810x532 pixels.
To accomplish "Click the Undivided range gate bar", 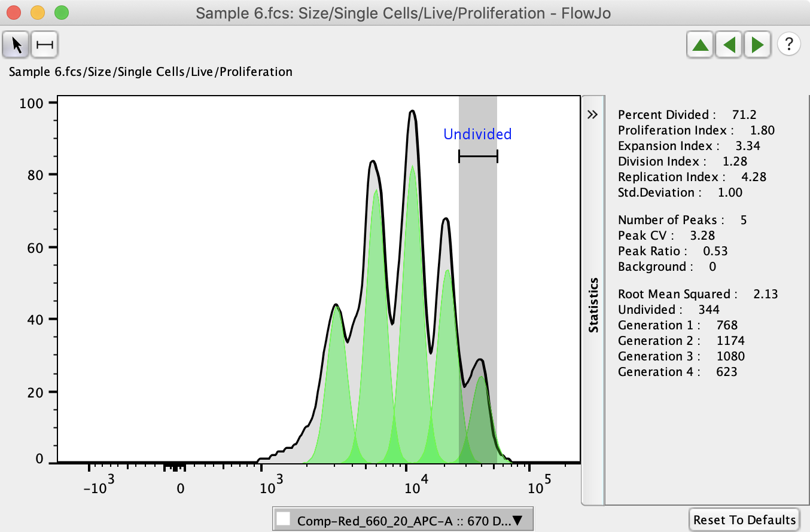I will tap(477, 157).
